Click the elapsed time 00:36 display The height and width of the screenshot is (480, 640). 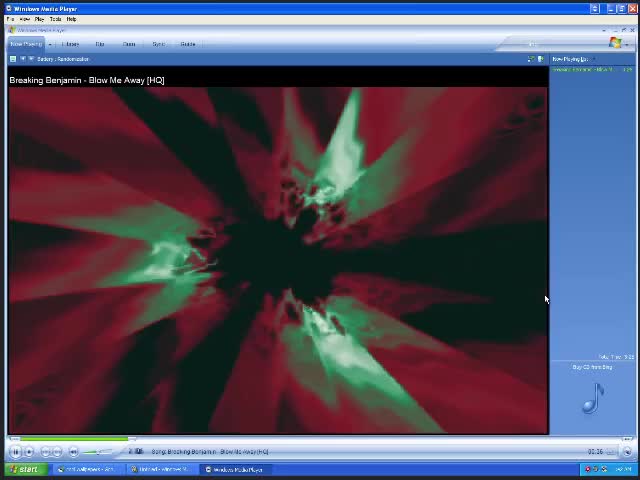point(595,451)
